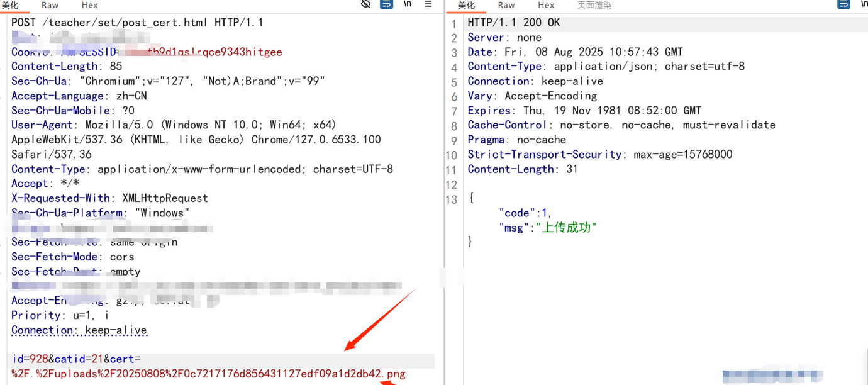Click the response Content-Type application/json header
The height and width of the screenshot is (385, 868).
[x=606, y=67]
